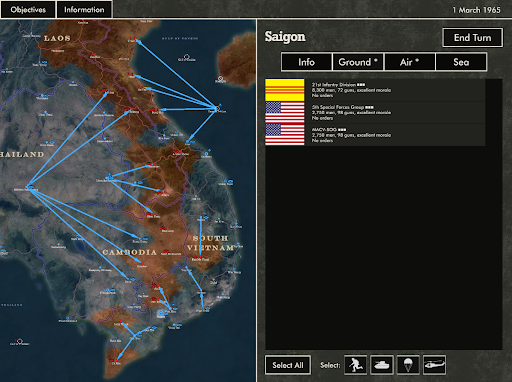Click the red-circled marker on Hainan island

click(220, 79)
